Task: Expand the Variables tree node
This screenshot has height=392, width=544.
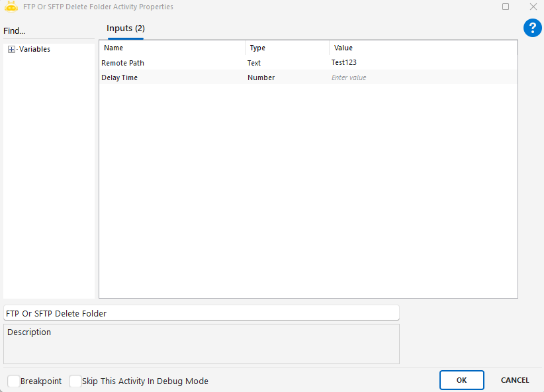Action: click(12, 49)
